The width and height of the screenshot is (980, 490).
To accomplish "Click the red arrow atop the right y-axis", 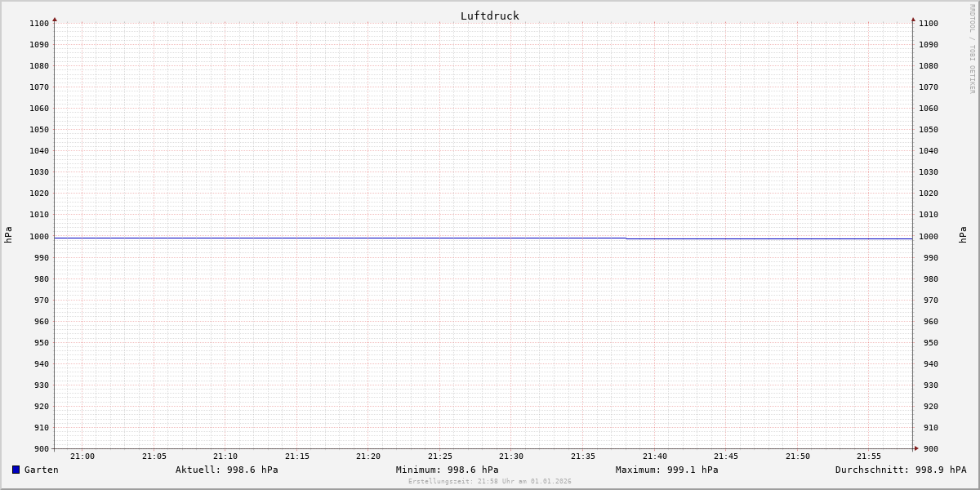I will pyautogui.click(x=913, y=19).
